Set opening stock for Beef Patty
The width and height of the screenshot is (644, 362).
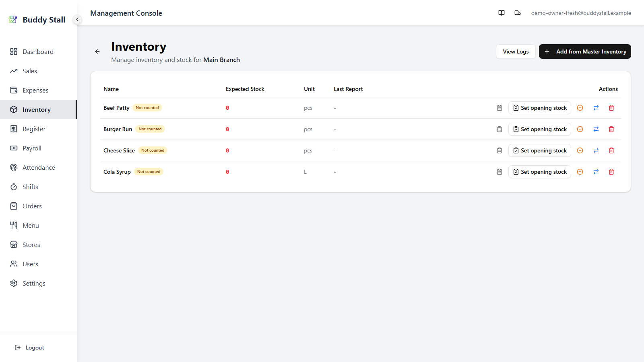click(x=539, y=108)
